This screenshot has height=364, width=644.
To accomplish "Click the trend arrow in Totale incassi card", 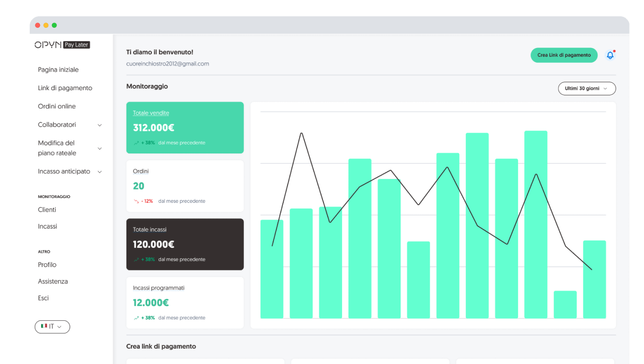I will 137,259.
